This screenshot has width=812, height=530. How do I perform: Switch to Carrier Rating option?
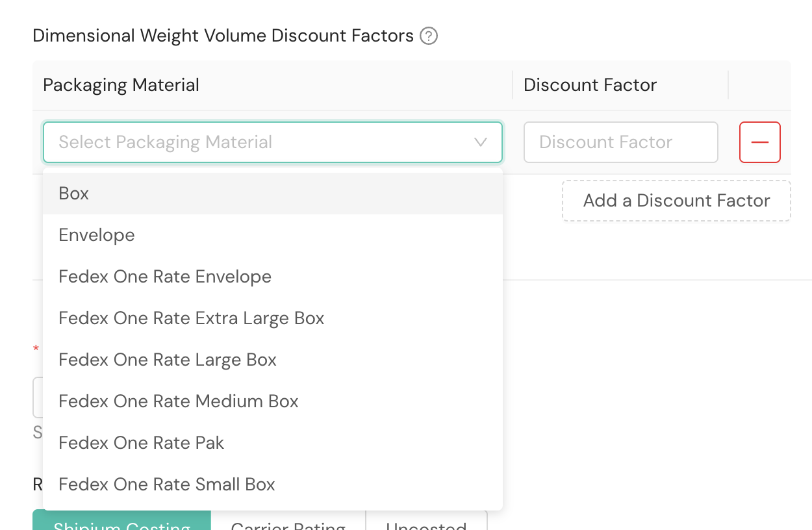288,524
